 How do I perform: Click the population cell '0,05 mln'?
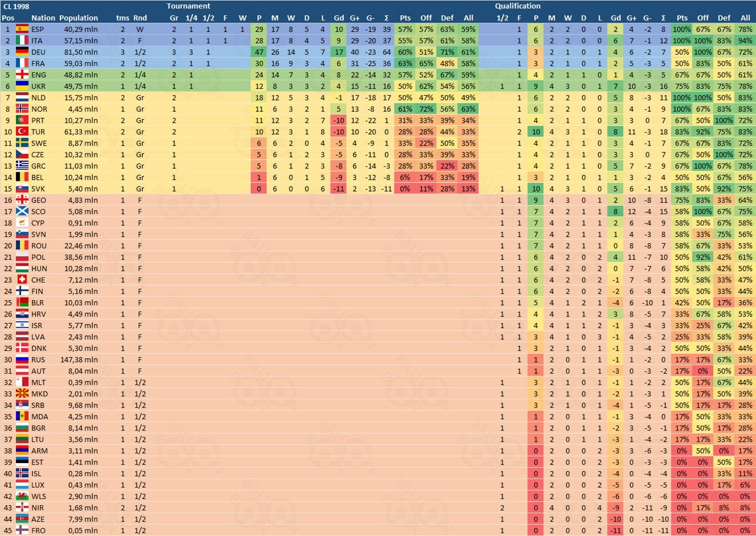[83, 531]
